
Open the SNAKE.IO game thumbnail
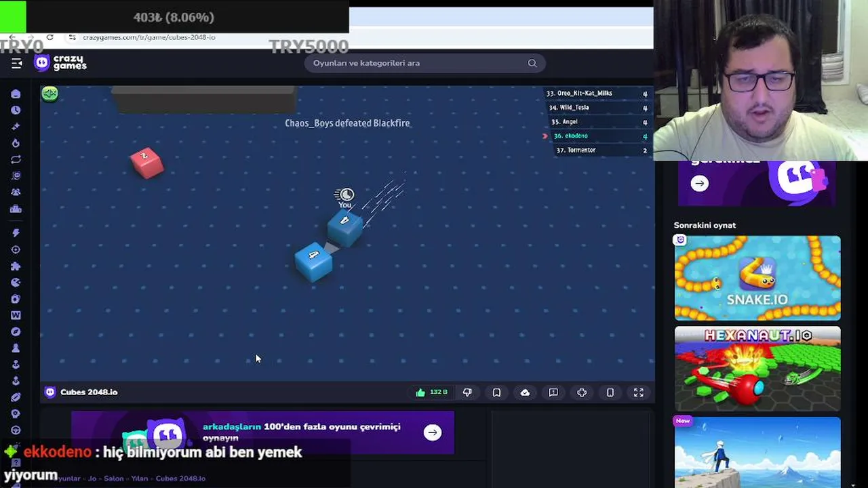[x=757, y=278]
